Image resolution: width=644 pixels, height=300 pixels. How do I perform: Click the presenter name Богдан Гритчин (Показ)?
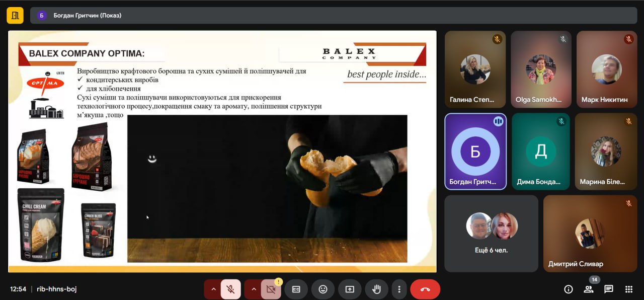(88, 16)
